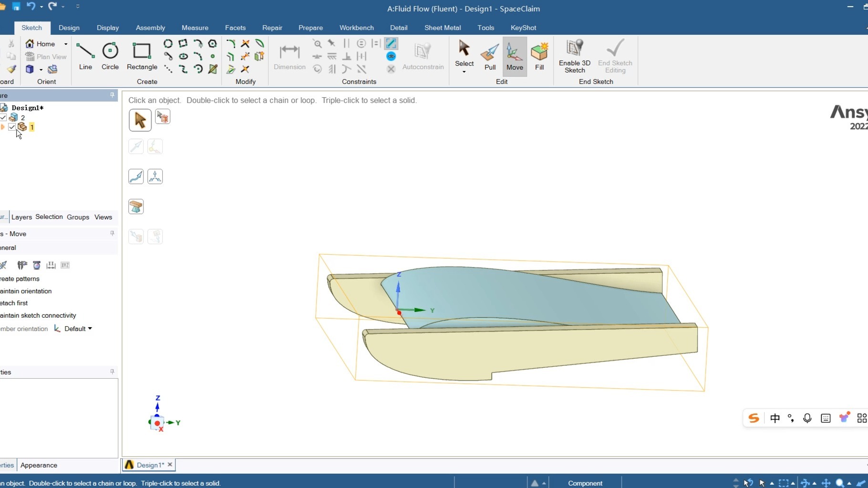Click the Up To tool guide
The width and height of the screenshot is (868, 488).
[136, 207]
